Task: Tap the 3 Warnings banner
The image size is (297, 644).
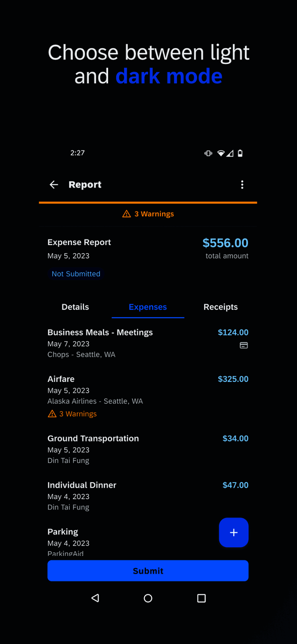Action: pyautogui.click(x=148, y=214)
